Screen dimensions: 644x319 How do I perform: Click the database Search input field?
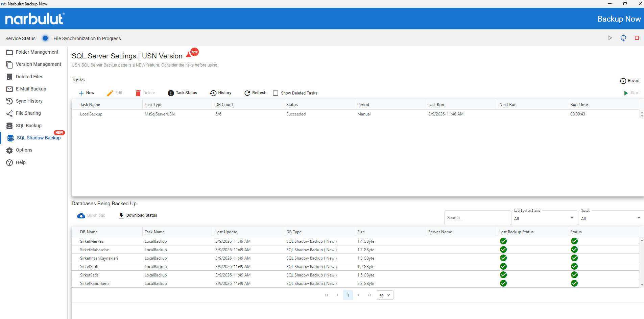477,218
